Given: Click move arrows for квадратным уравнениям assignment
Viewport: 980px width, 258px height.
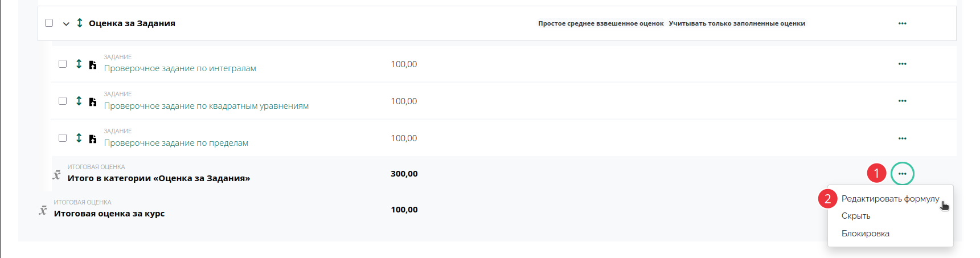Looking at the screenshot, I should click(x=79, y=101).
